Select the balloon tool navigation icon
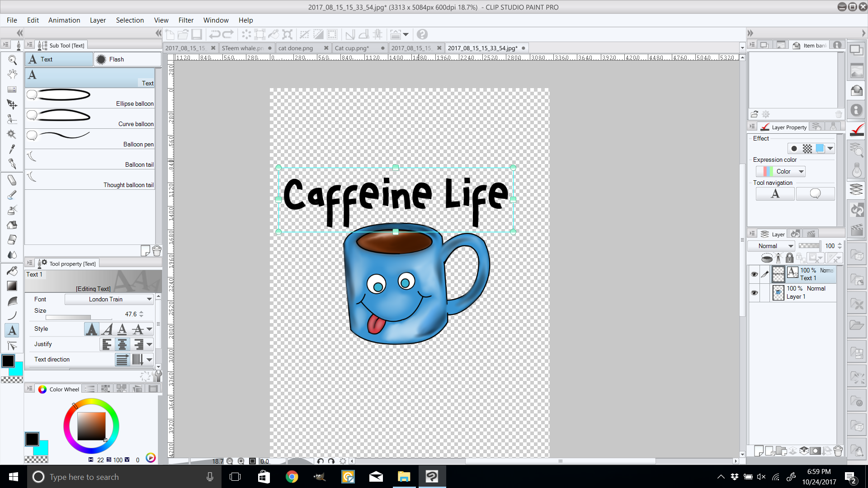This screenshot has width=868, height=488. tap(815, 194)
